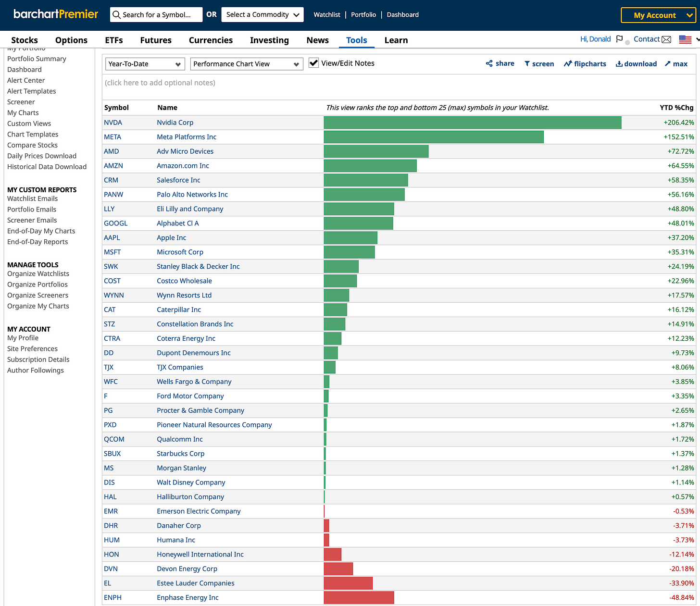Image resolution: width=700 pixels, height=606 pixels.
Task: Click the flipcharts chart icon
Action: click(568, 64)
